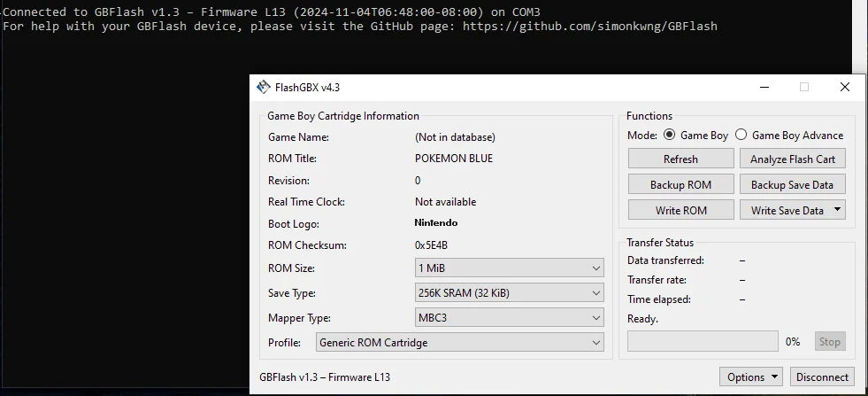Click the Game Name value Not in database

tap(455, 137)
